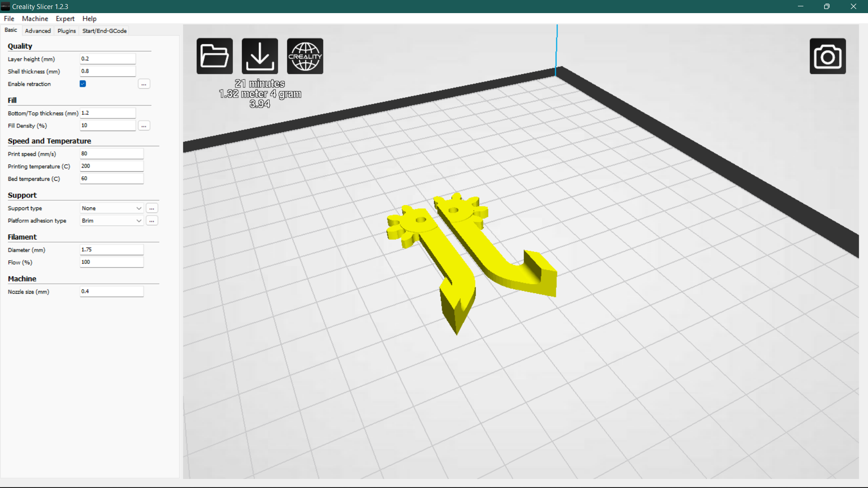Screen dimensions: 868x488
Task: Switch to the Plugins tab
Action: [x=66, y=30]
